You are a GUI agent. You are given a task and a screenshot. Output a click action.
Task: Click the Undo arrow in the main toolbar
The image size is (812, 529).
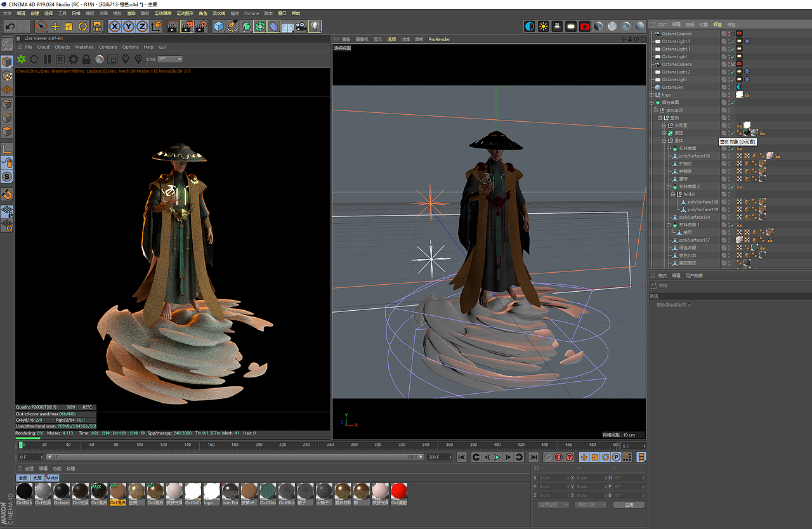tap(10, 26)
